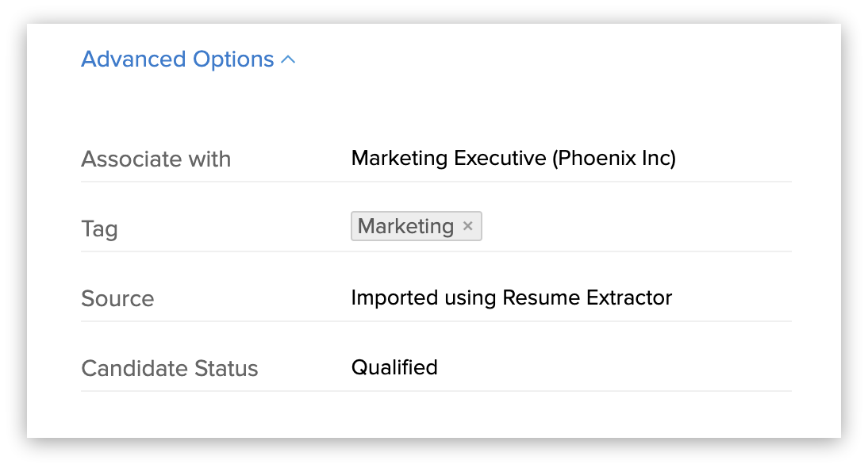Screen dimensions: 868x468
Task: Click the word Marketing in Associate with
Action: click(x=399, y=159)
